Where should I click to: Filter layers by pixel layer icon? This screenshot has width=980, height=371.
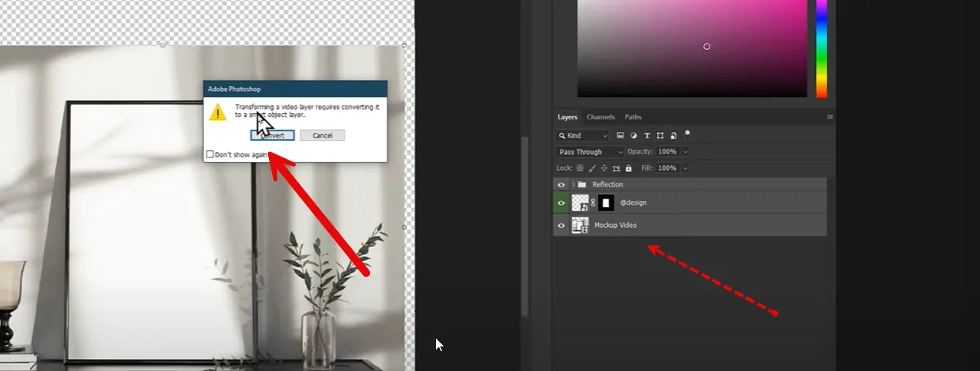[x=621, y=135]
